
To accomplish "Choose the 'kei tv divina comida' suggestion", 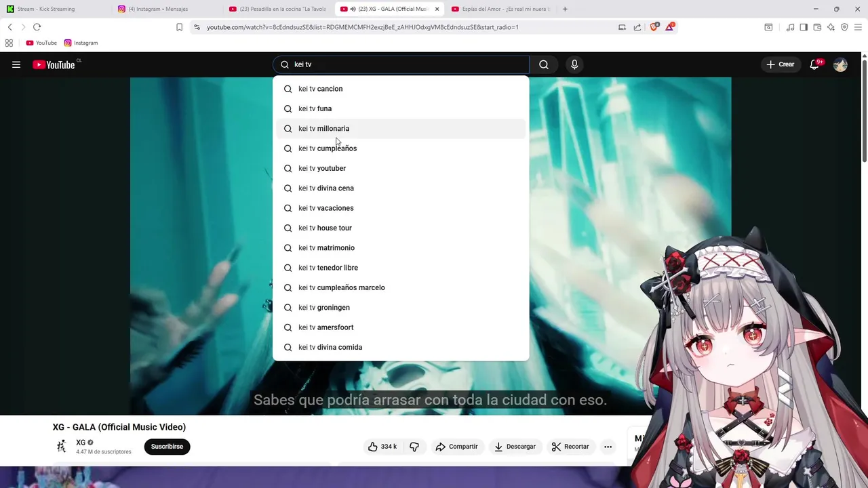I will pos(401,347).
